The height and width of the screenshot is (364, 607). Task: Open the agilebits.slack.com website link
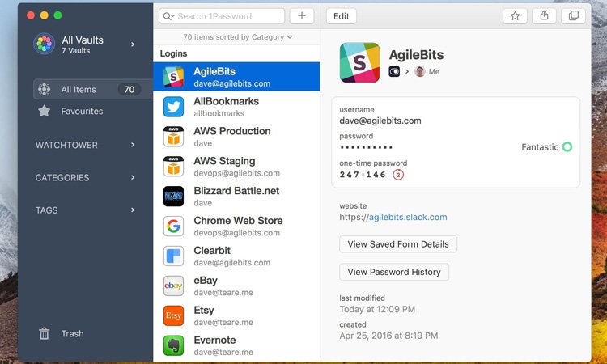407,217
